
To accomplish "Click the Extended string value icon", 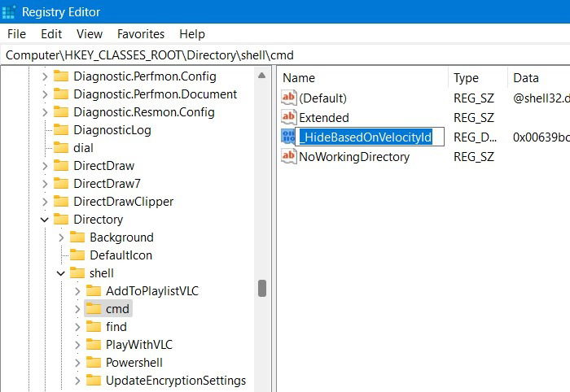I will 288,117.
